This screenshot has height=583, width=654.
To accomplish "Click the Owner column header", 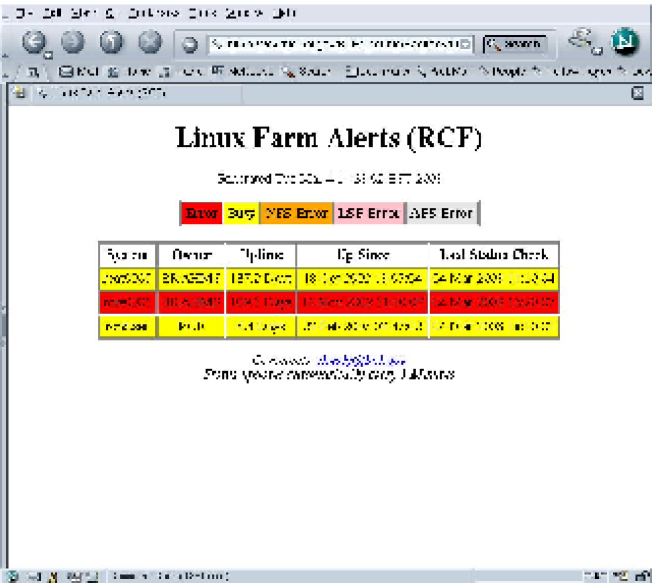I will point(191,255).
